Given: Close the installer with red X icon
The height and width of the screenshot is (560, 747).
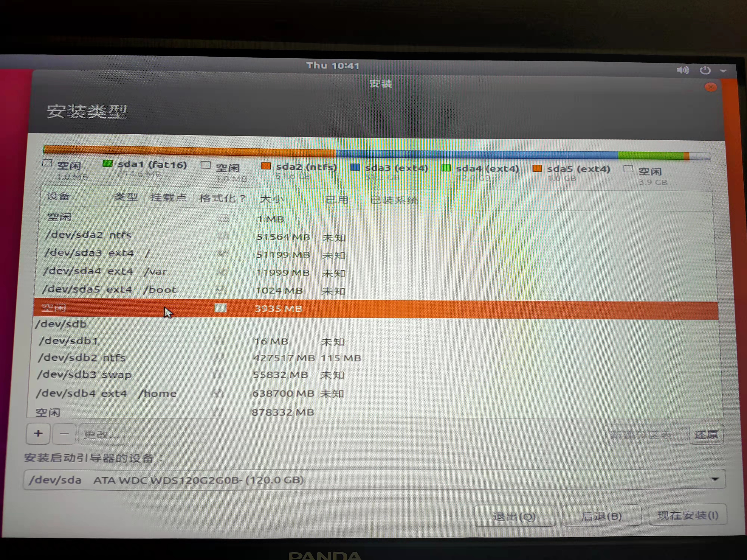Looking at the screenshot, I should coord(711,87).
